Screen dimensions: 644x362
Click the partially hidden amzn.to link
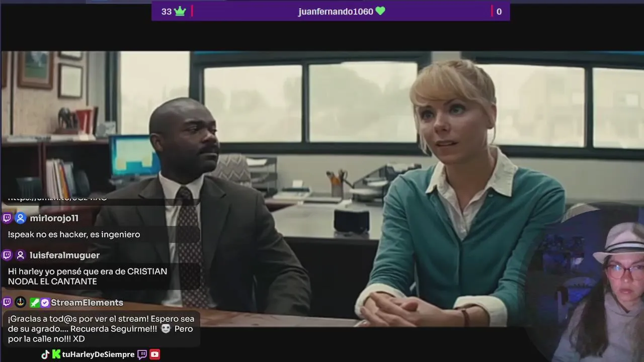pyautogui.click(x=57, y=198)
